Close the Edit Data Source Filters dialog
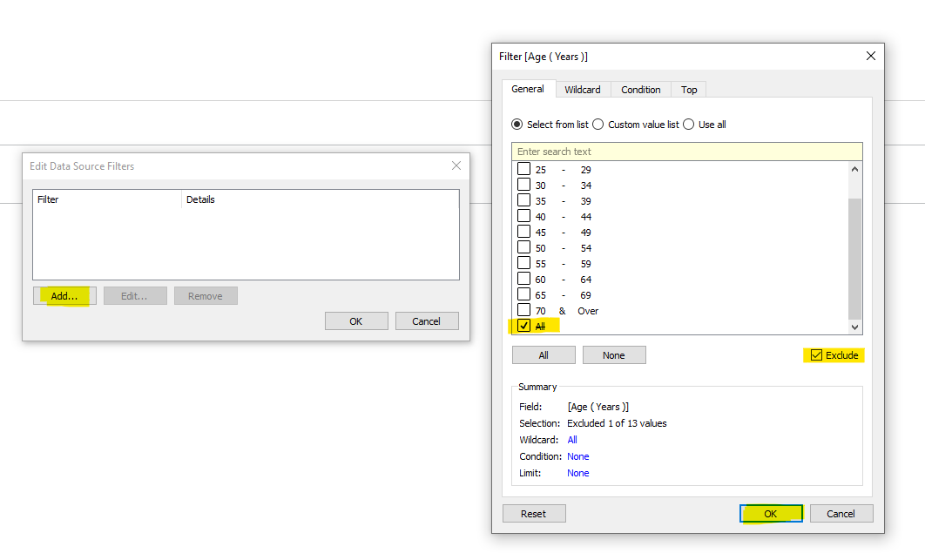 pos(456,165)
